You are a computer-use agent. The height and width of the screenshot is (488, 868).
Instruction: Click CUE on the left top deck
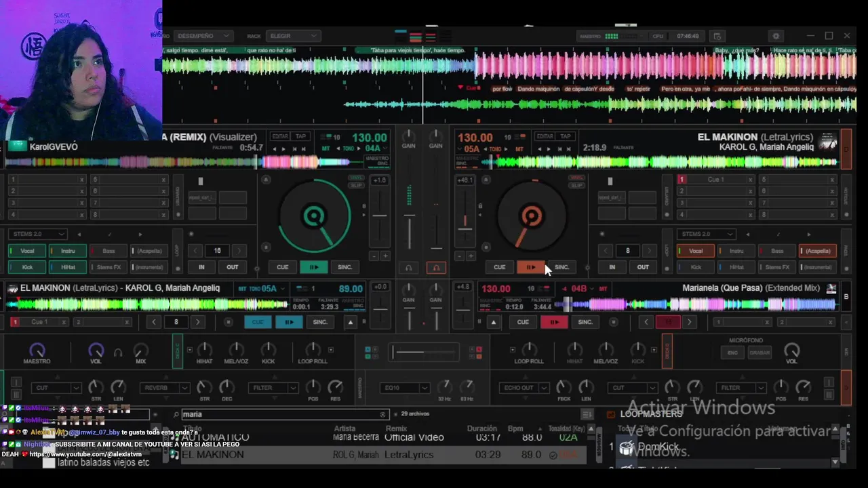click(x=283, y=267)
